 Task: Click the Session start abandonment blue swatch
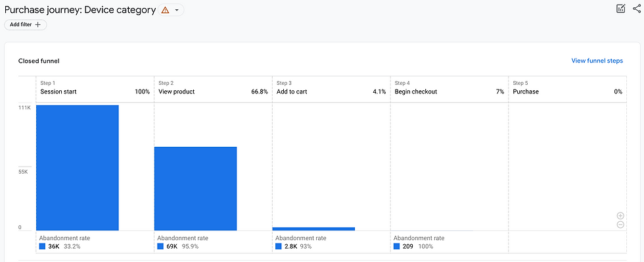[x=42, y=246]
